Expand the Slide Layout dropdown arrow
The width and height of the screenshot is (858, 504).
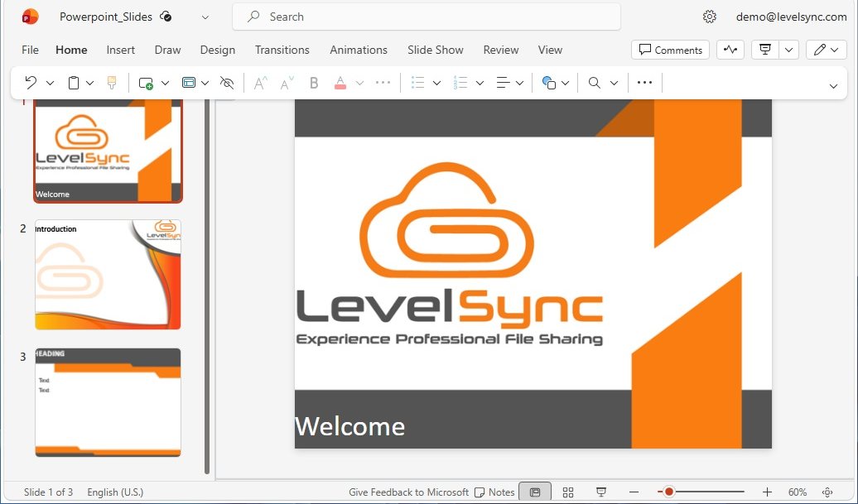click(205, 83)
